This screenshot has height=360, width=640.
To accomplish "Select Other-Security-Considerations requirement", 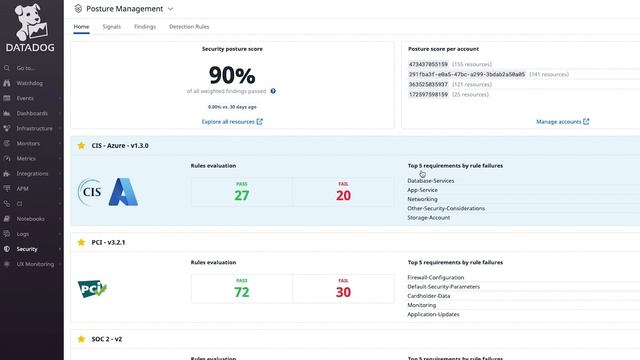I will tap(446, 208).
